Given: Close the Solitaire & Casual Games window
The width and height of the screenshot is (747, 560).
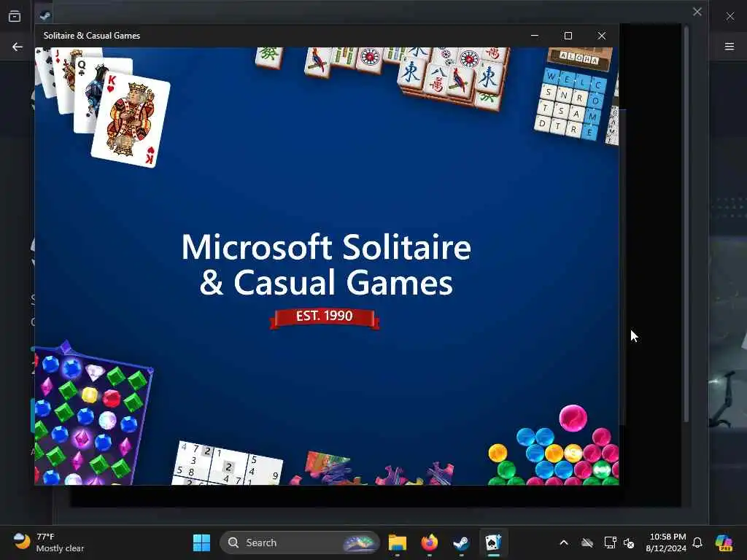Looking at the screenshot, I should (x=602, y=36).
